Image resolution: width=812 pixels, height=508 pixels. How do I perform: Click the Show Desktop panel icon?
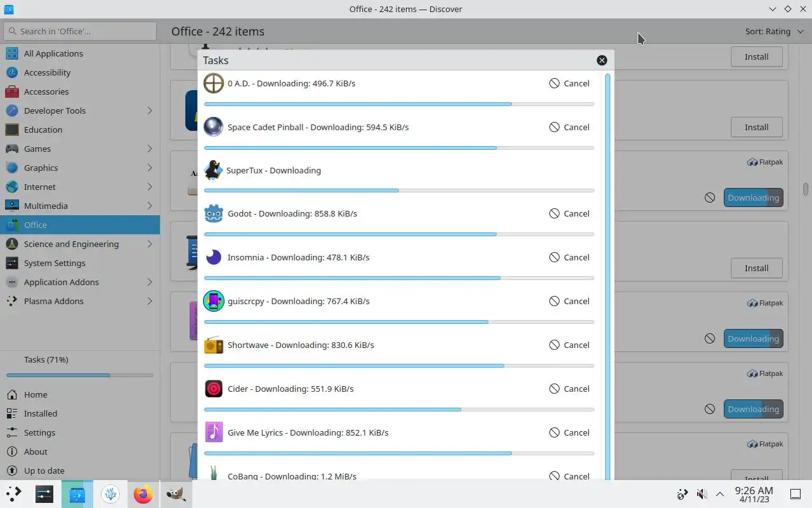point(796,494)
